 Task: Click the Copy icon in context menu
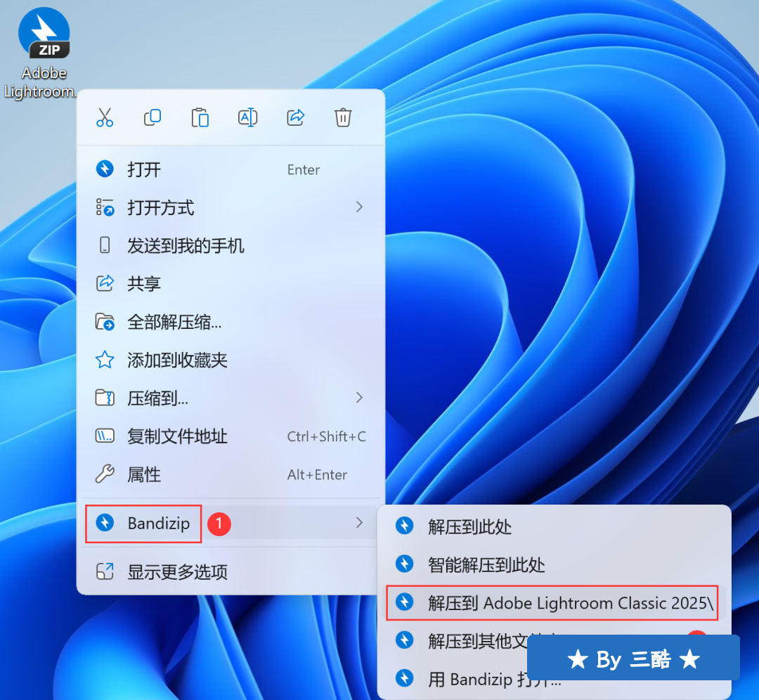tap(153, 117)
